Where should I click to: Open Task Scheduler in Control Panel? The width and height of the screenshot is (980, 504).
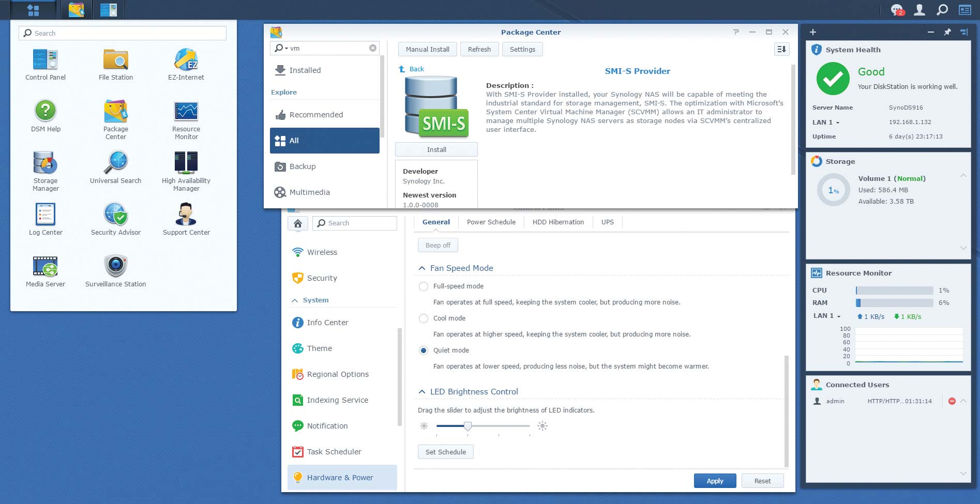tap(342, 452)
